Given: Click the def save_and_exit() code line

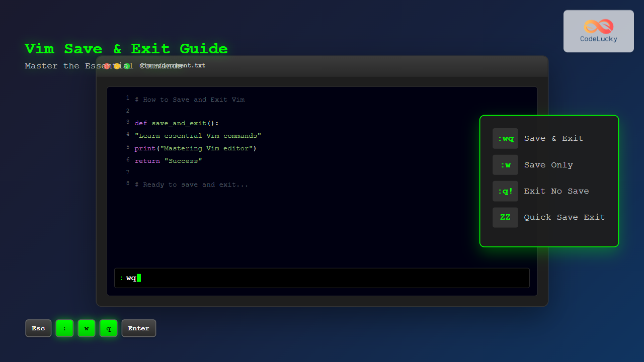Looking at the screenshot, I should (177, 123).
